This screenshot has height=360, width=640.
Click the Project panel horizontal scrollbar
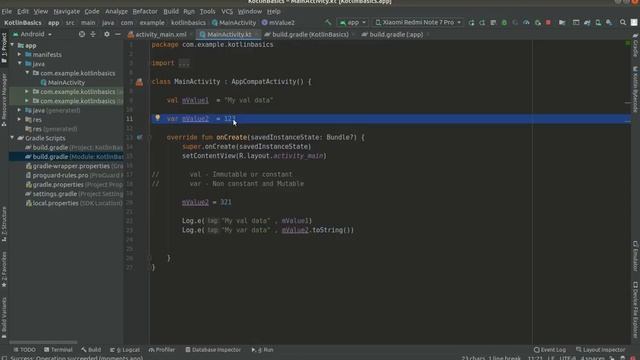(43, 342)
